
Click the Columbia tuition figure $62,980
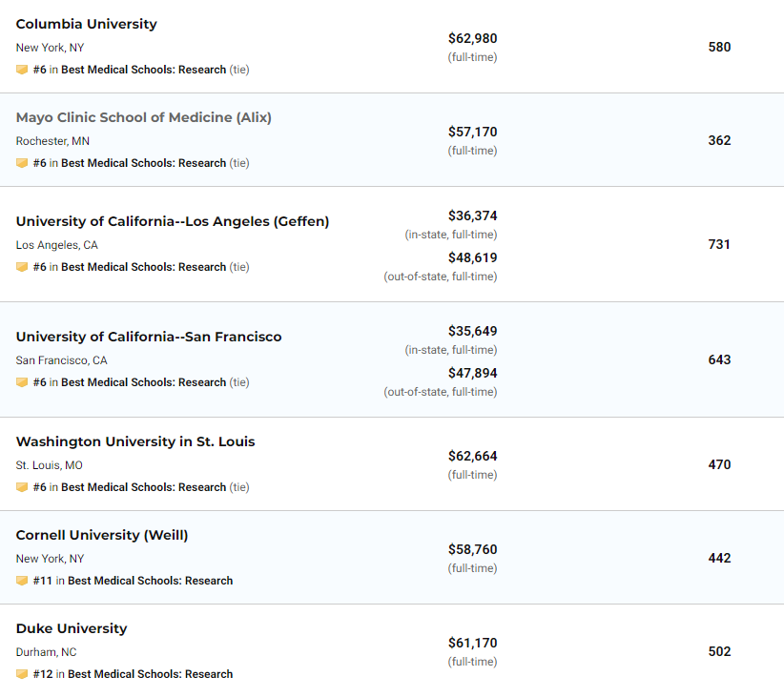pos(472,38)
